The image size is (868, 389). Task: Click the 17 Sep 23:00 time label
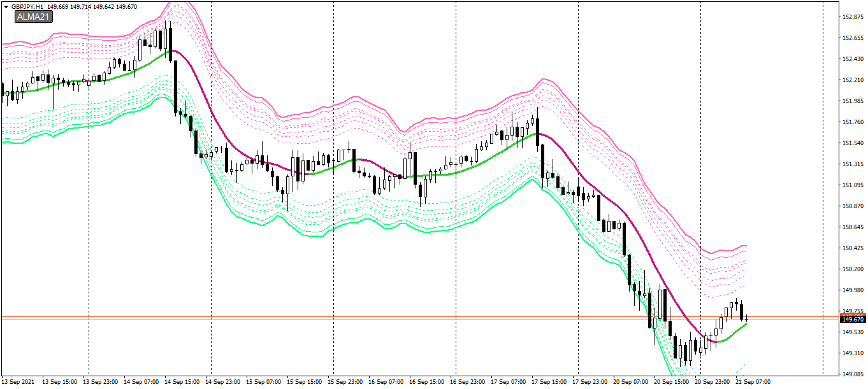[x=590, y=382]
